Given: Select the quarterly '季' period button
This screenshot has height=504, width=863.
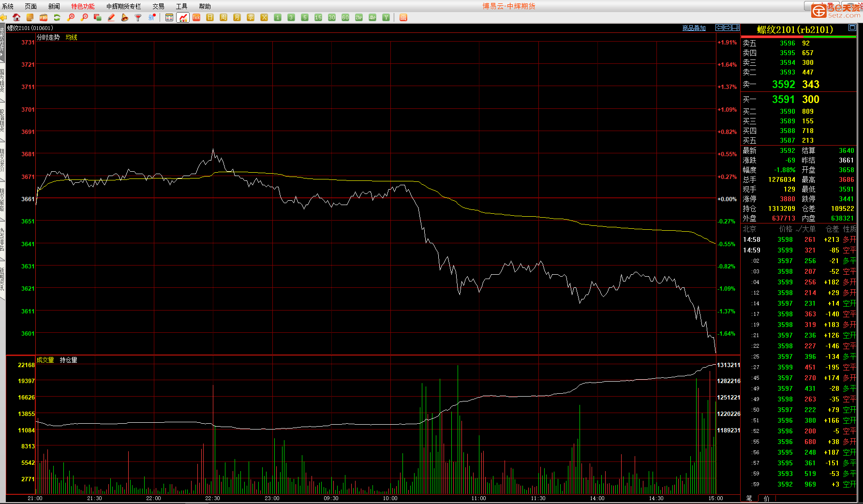Looking at the screenshot, I should 251,17.
